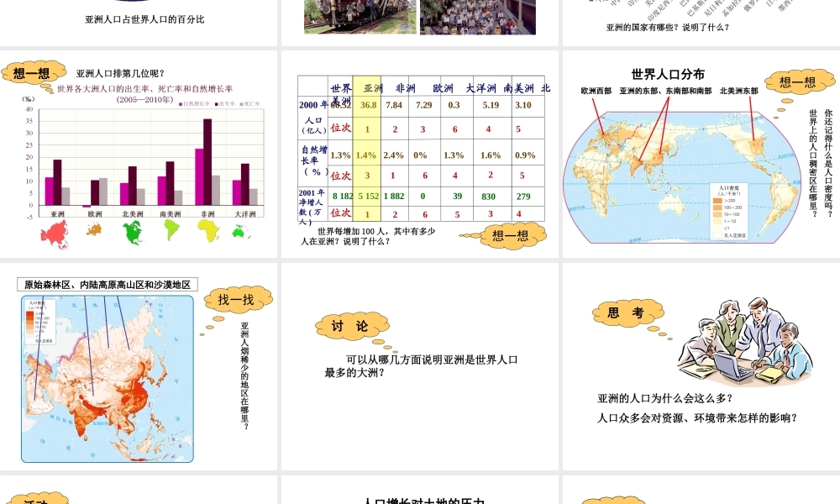This screenshot has width=840, height=504.
Task: Click the 人口密度 legend on the world map
Action: point(728,212)
